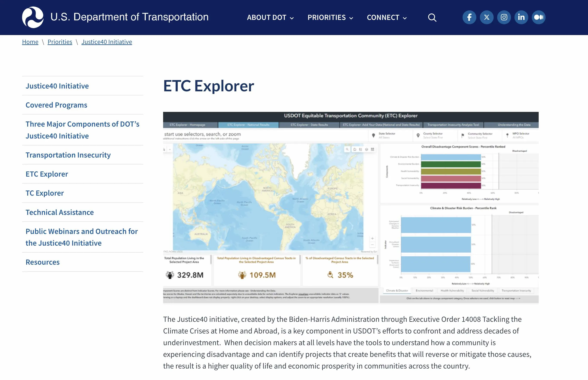Click the X (Twitter) icon
Screen dimensions: 588x380
point(486,17)
